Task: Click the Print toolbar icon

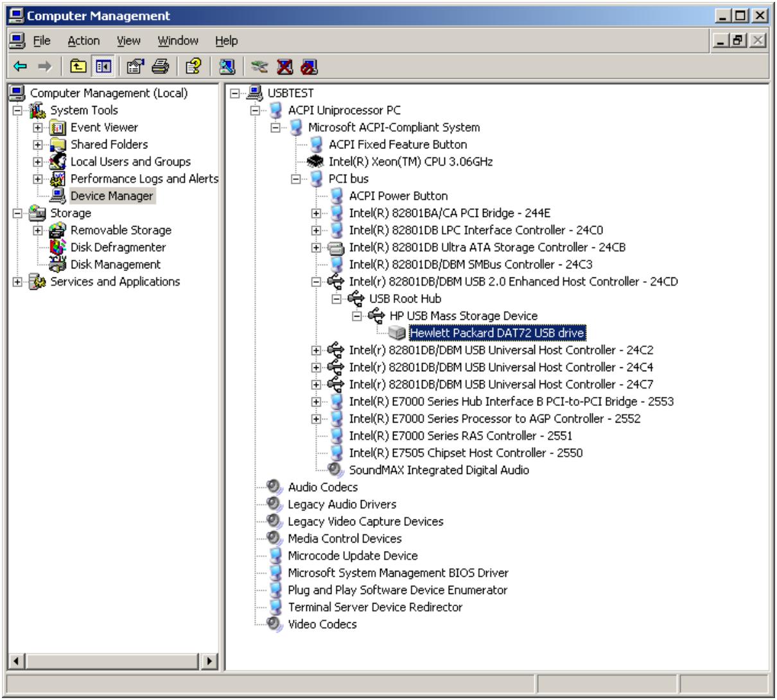Action: [x=160, y=66]
